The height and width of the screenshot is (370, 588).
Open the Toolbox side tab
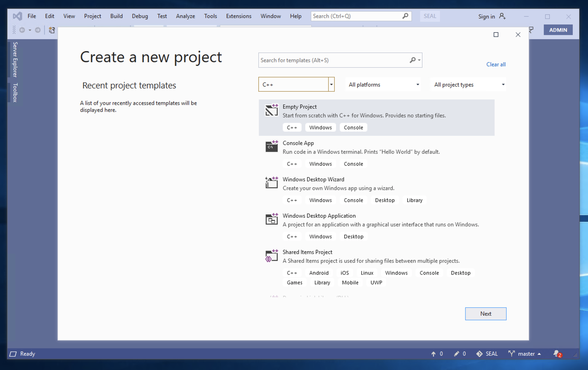pyautogui.click(x=15, y=92)
